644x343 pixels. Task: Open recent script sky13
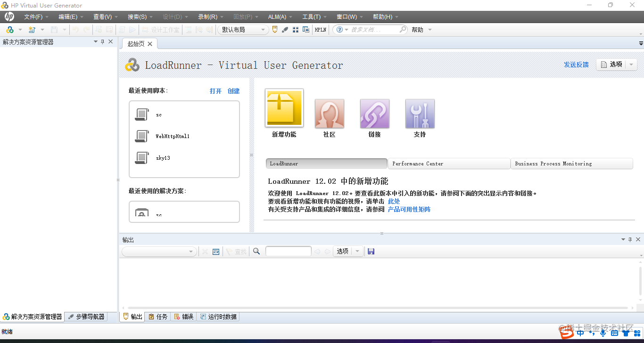click(163, 157)
